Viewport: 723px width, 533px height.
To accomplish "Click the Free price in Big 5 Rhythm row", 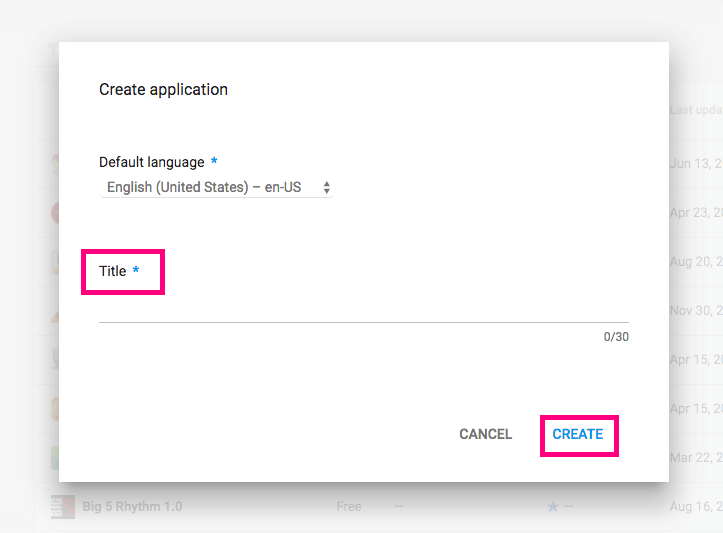I will 349,507.
